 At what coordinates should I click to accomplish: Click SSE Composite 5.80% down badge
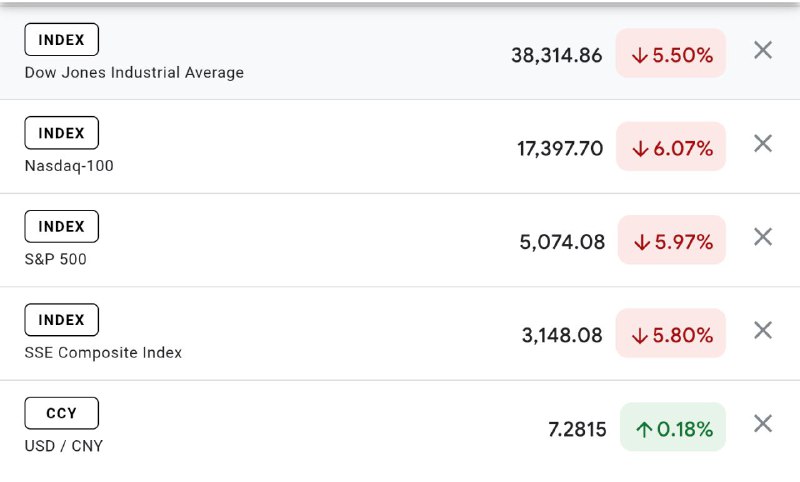pyautogui.click(x=671, y=335)
